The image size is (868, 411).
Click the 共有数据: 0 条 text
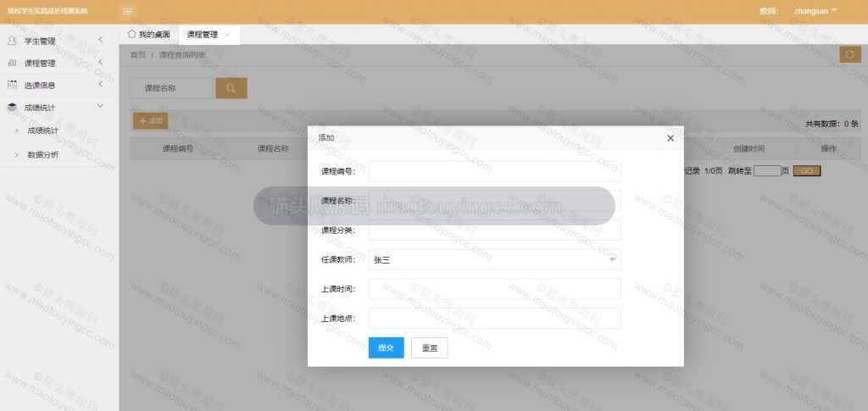pos(832,124)
